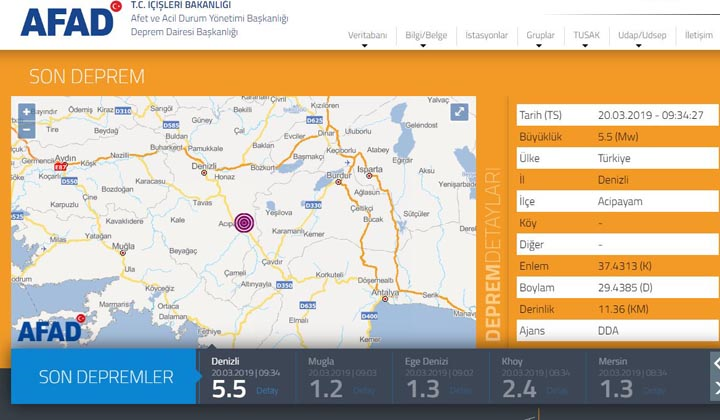This screenshot has height=420, width=720.
Task: Expand the Udap/Udsep dropdown menu
Action: (641, 35)
